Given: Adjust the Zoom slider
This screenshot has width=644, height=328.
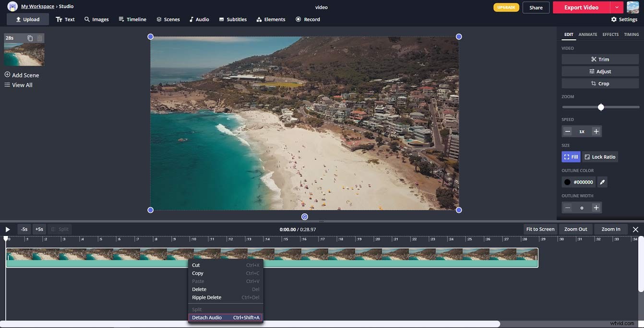Looking at the screenshot, I should point(601,106).
